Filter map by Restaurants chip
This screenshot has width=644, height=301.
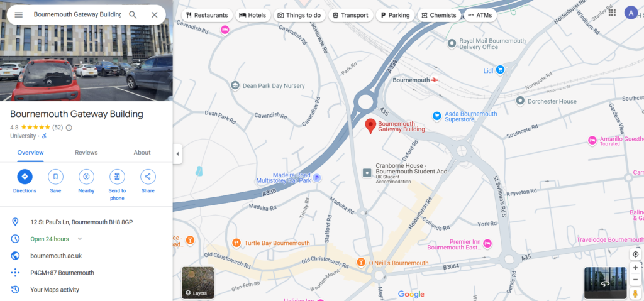(206, 15)
